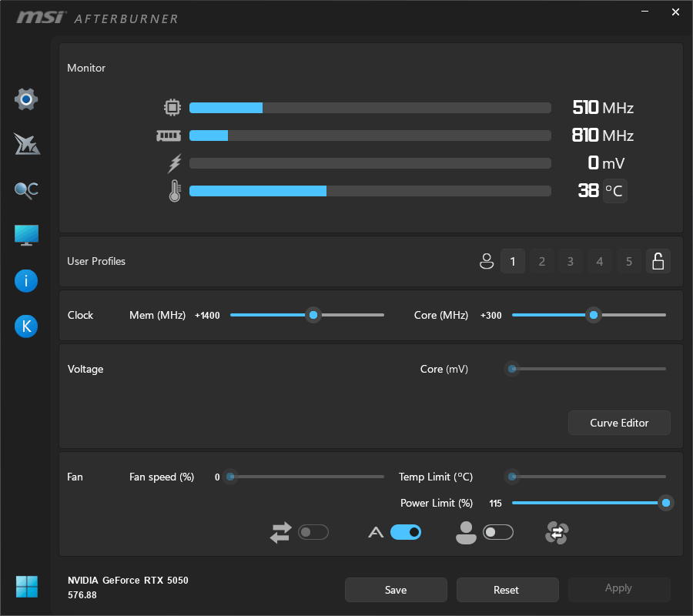The width and height of the screenshot is (693, 616).
Task: Click the Windows logo startup icon
Action: click(x=26, y=587)
